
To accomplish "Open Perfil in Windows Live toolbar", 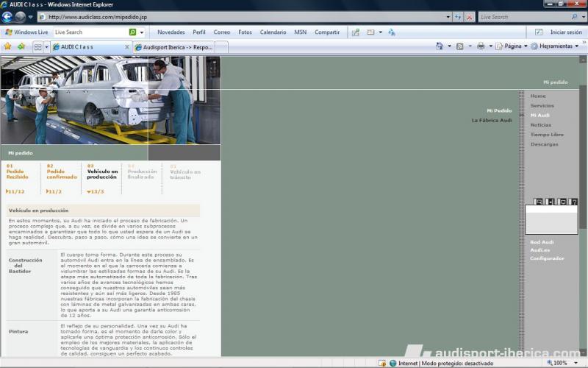I will click(199, 32).
